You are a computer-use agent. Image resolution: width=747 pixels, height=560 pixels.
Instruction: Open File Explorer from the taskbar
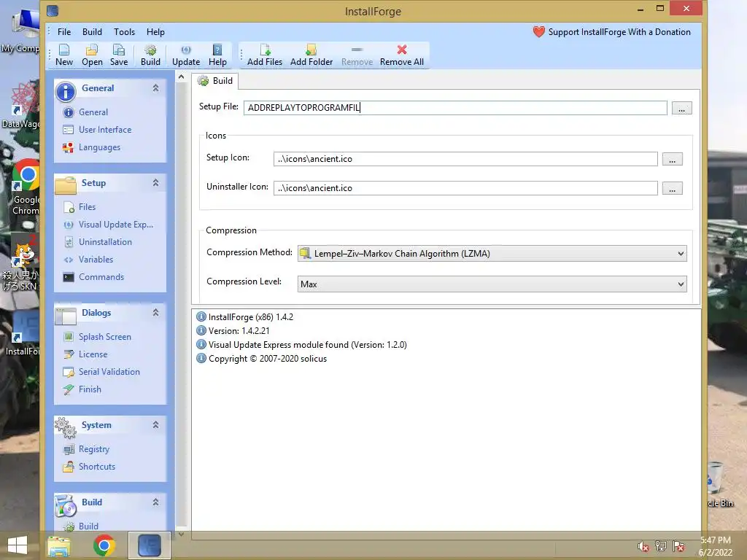tap(59, 545)
